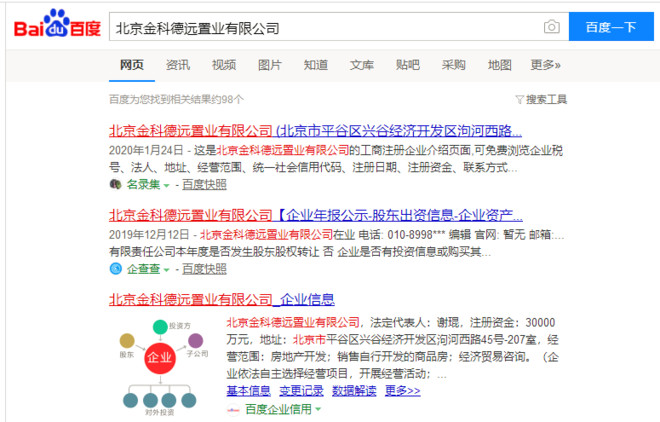Viewport: 660px width, 422px height.
Task: Open the 企业信息 result link
Action: 221,300
